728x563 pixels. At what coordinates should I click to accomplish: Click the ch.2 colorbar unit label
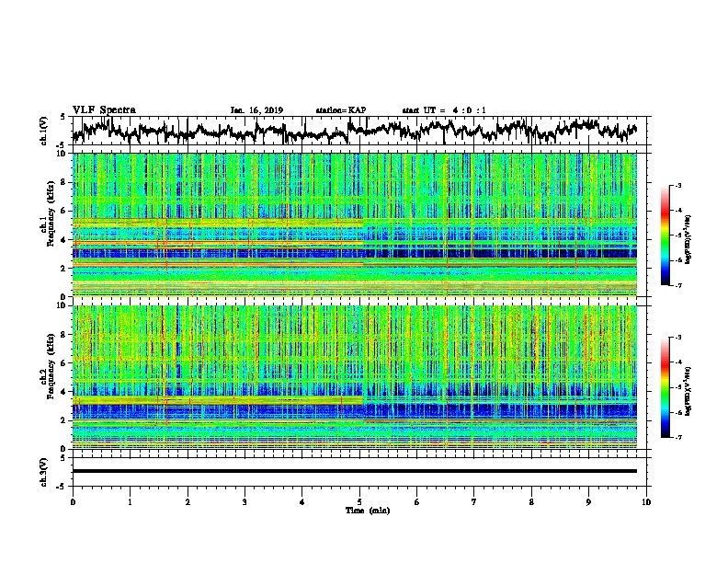click(688, 391)
